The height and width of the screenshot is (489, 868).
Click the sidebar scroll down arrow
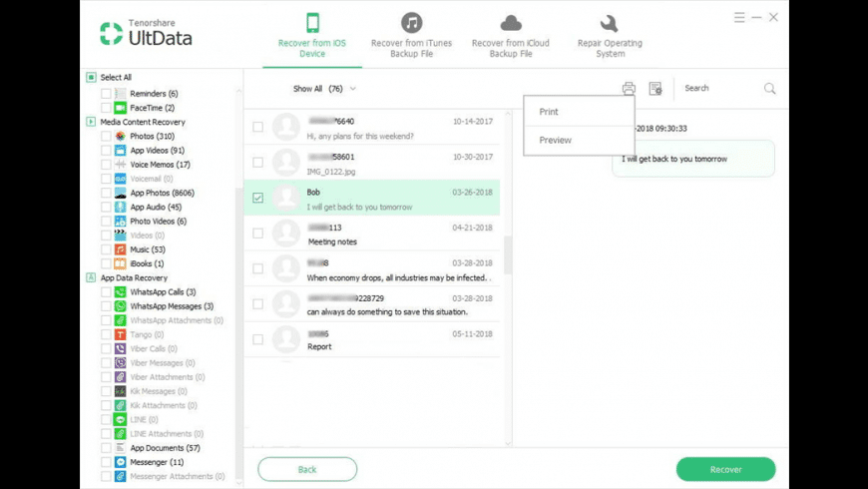pyautogui.click(x=239, y=483)
